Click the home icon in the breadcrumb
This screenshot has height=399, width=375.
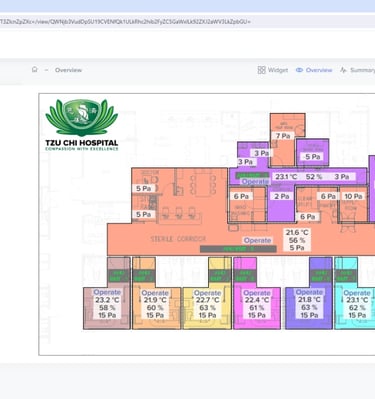(x=35, y=70)
